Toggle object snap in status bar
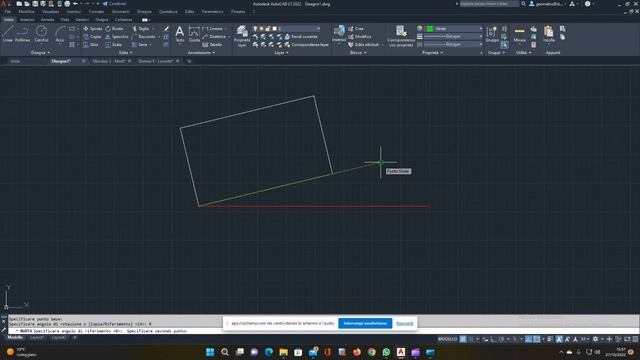This screenshot has width=640, height=360. [x=537, y=339]
